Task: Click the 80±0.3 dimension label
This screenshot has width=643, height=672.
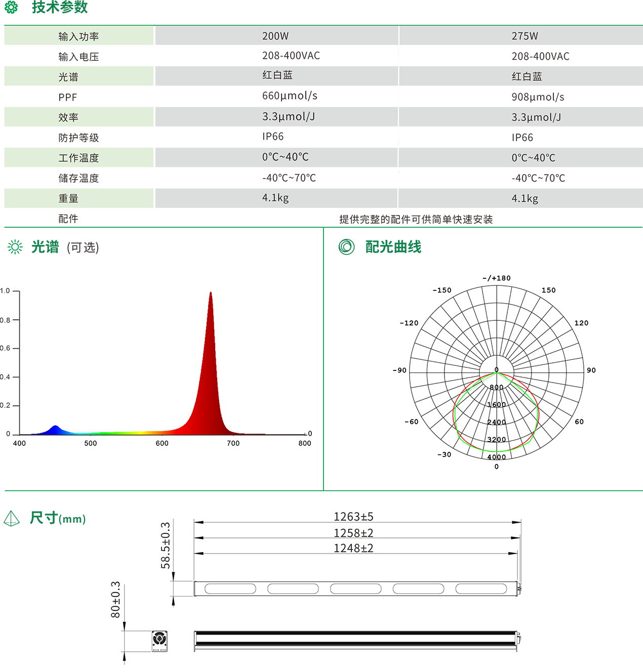Action: point(115,600)
